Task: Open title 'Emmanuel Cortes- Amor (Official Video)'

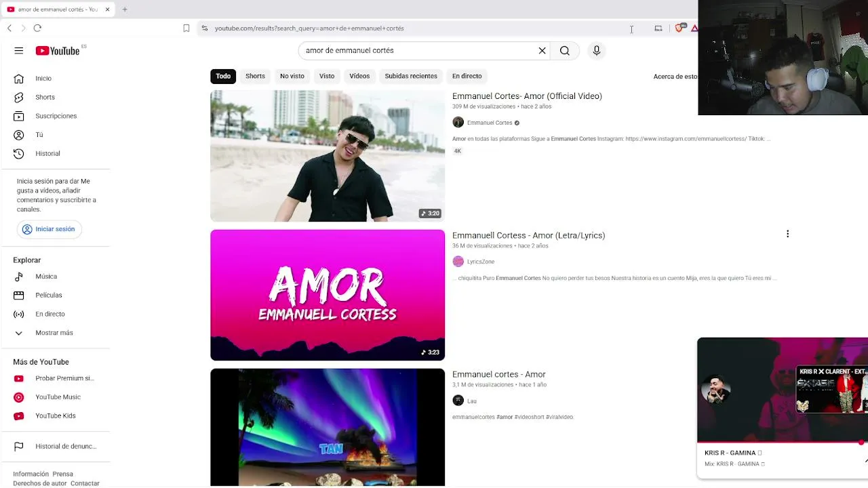Action: click(x=527, y=96)
